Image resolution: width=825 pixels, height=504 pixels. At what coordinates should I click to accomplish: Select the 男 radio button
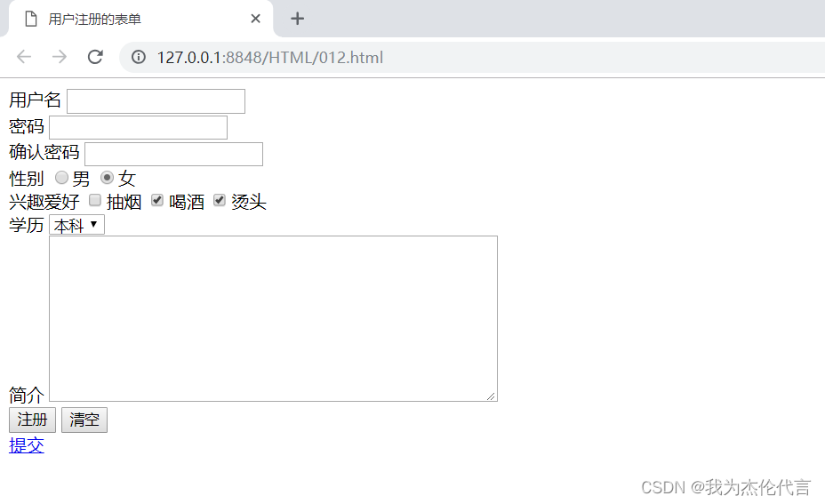61,178
